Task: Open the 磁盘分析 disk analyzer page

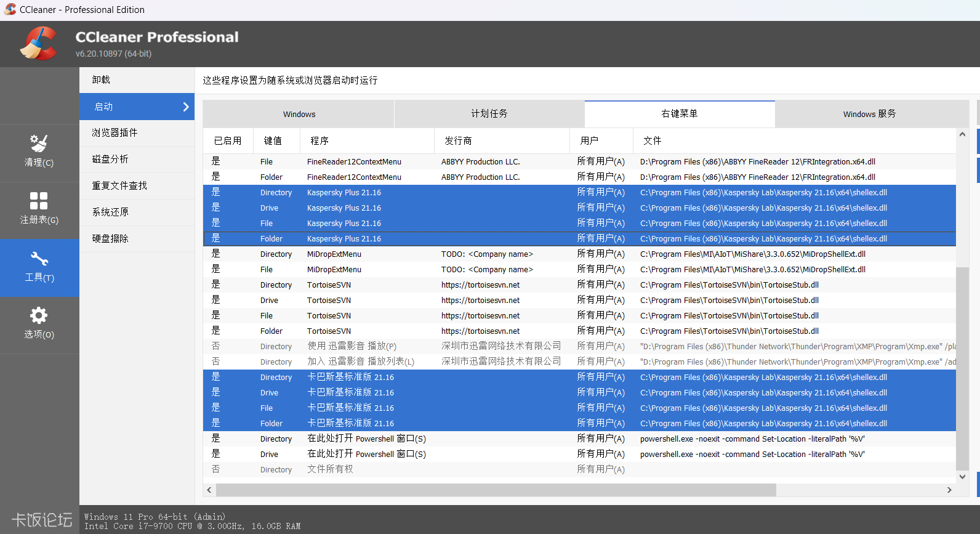Action: [x=137, y=160]
